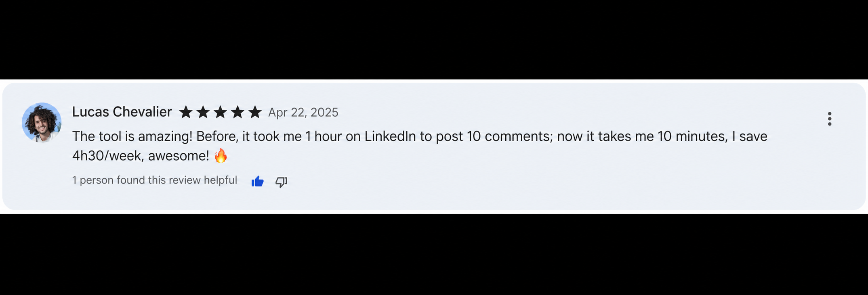Select the fourth rating star
The width and height of the screenshot is (868, 295).
click(237, 112)
